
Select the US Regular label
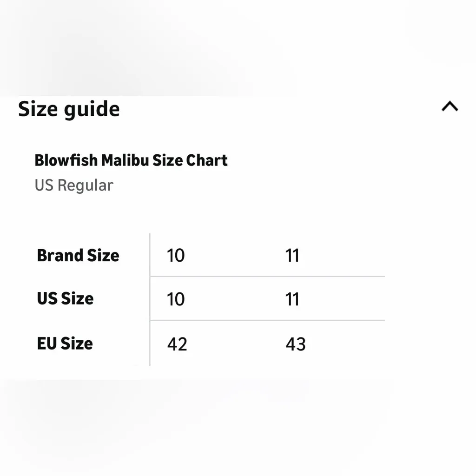pos(74,185)
